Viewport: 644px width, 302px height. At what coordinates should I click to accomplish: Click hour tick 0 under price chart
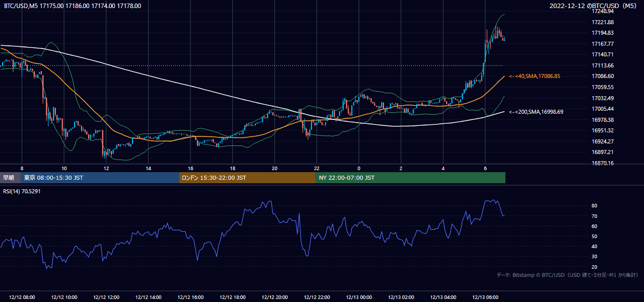point(359,168)
